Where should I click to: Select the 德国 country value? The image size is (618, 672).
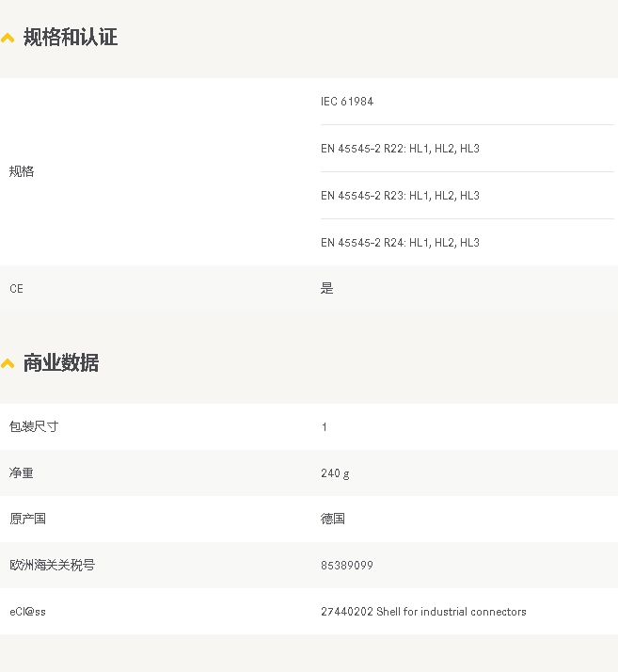pyautogui.click(x=333, y=519)
